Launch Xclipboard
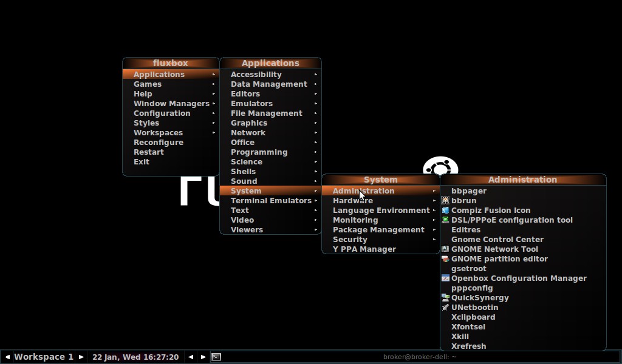 tap(523, 317)
